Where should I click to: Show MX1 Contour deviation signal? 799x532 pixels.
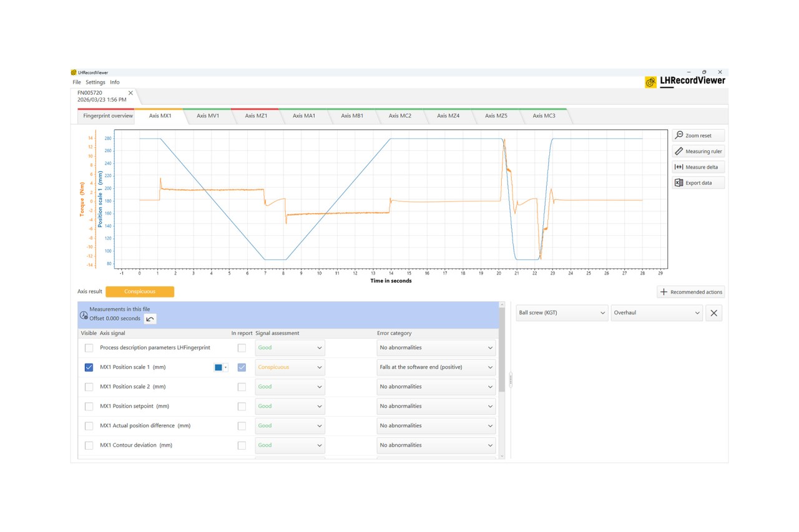89,445
